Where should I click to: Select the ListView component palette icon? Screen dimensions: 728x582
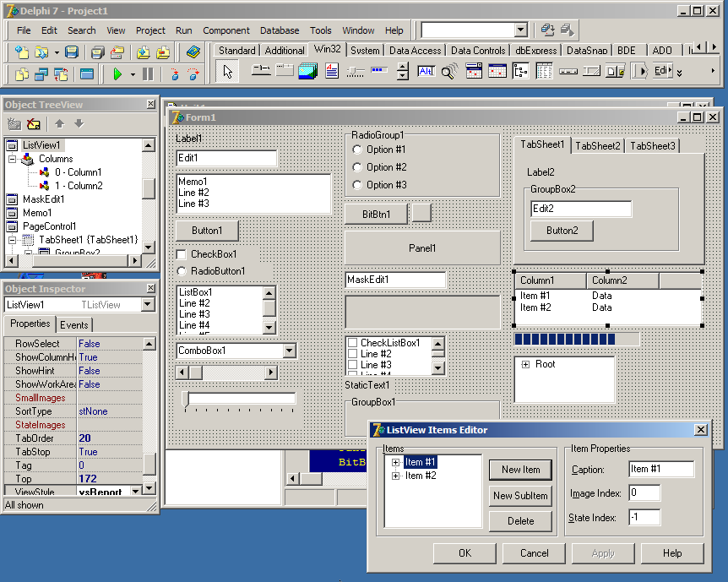pyautogui.click(x=545, y=71)
